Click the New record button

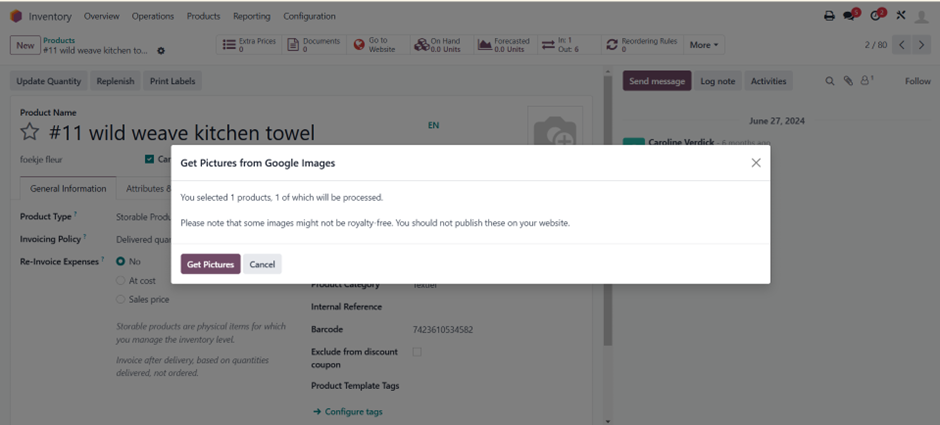coord(25,45)
